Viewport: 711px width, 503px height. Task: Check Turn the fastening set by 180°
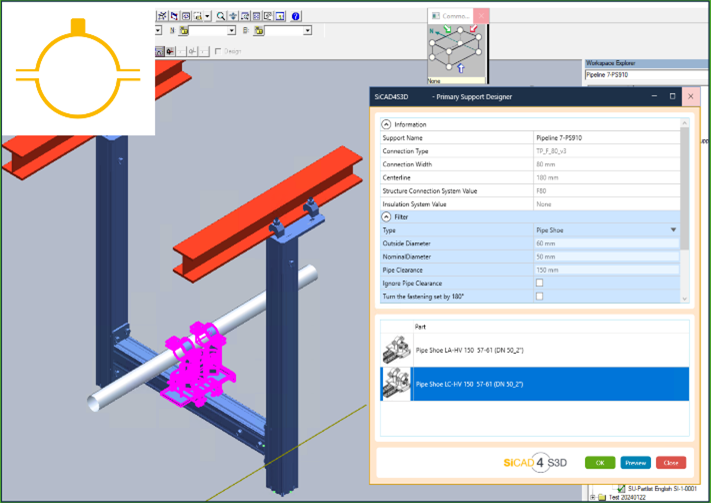(x=540, y=296)
